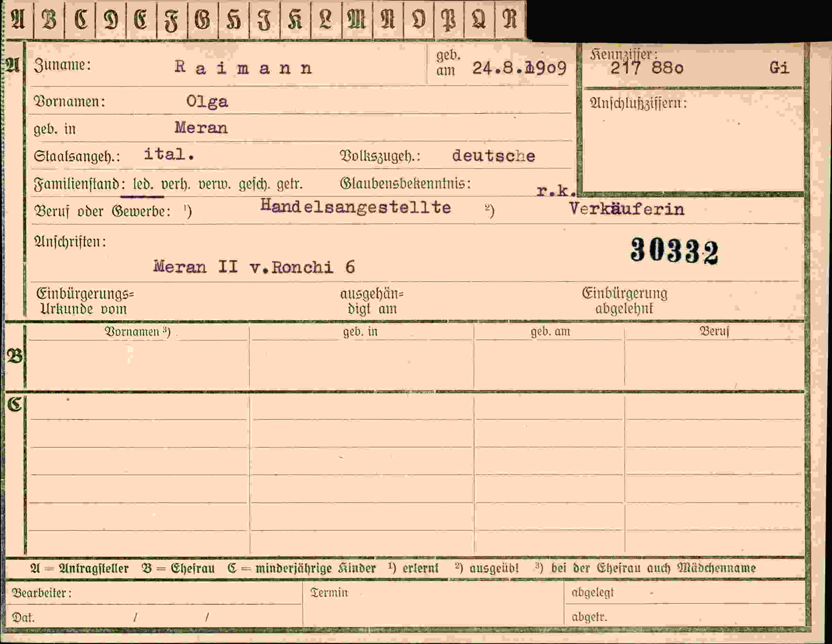
Task: Click the typed surname 'Raimann'
Action: [x=243, y=68]
